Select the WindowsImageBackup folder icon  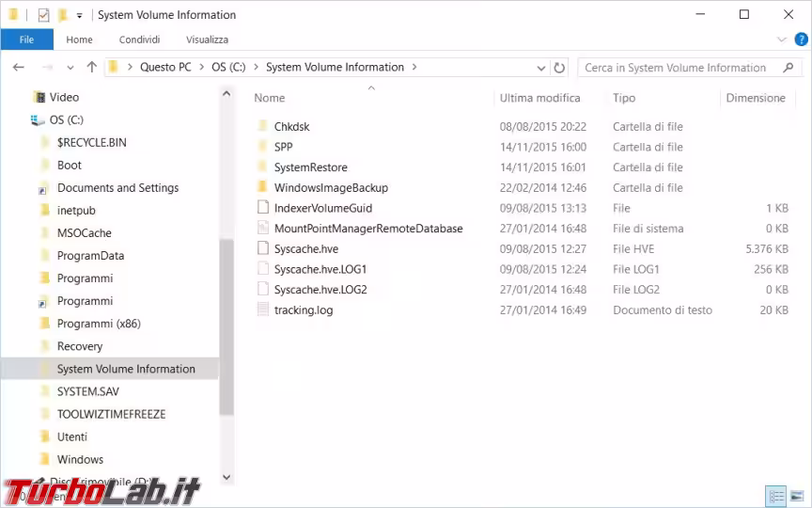[262, 187]
